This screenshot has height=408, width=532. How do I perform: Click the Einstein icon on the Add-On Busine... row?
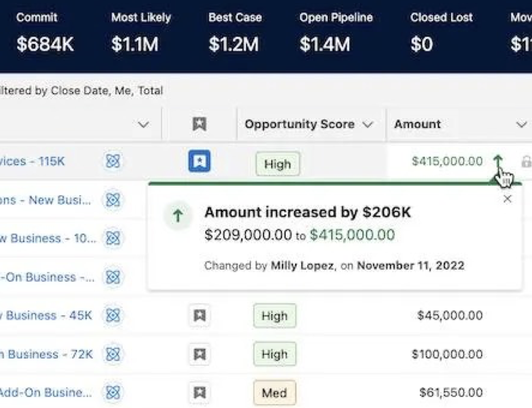coord(113,392)
